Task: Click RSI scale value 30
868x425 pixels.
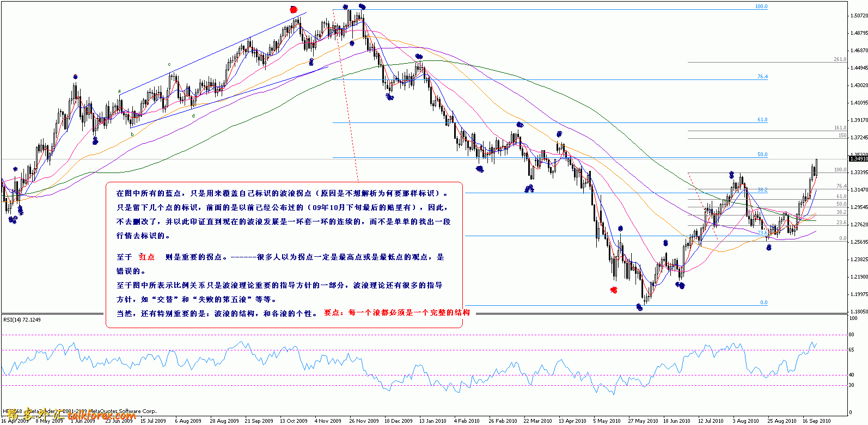Action: pyautogui.click(x=852, y=385)
